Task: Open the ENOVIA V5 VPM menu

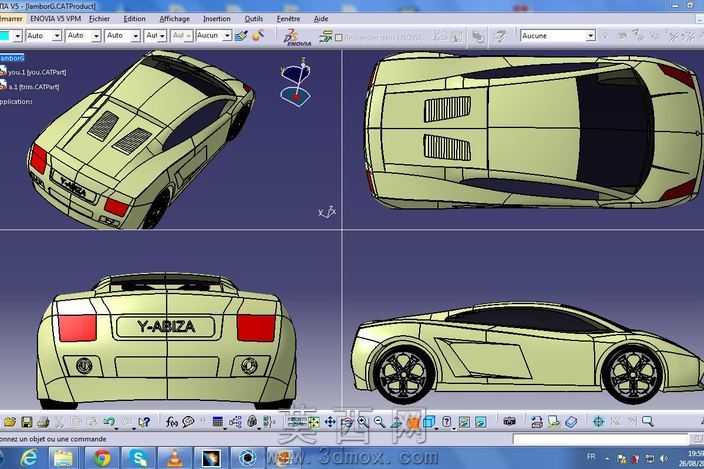Action: coord(56,19)
